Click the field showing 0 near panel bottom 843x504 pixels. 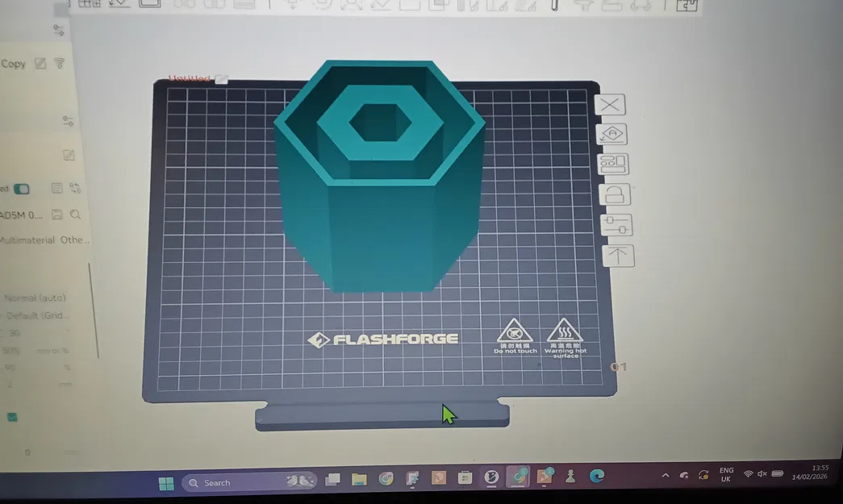click(x=27, y=452)
